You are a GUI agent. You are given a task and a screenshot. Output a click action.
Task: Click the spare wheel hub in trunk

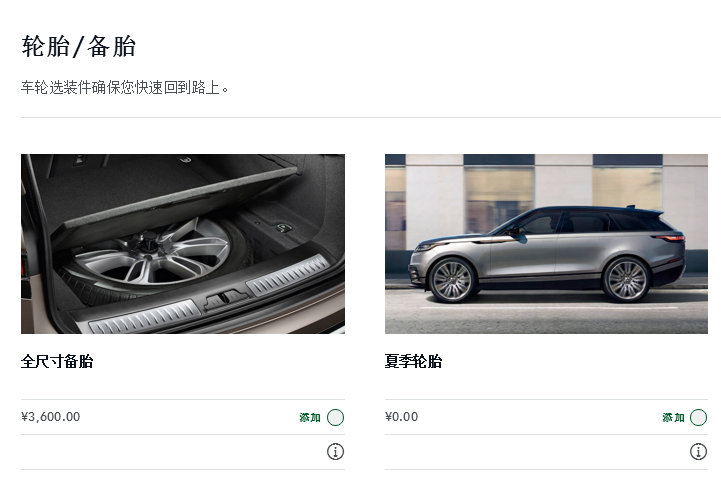(148, 242)
